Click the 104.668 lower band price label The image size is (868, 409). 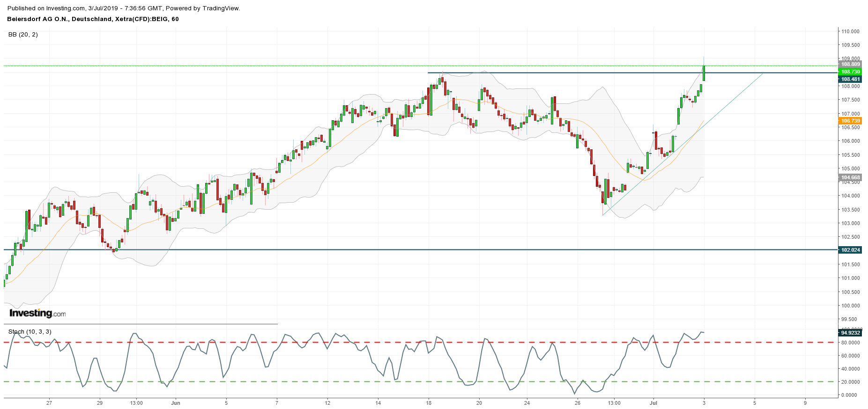tap(850, 177)
